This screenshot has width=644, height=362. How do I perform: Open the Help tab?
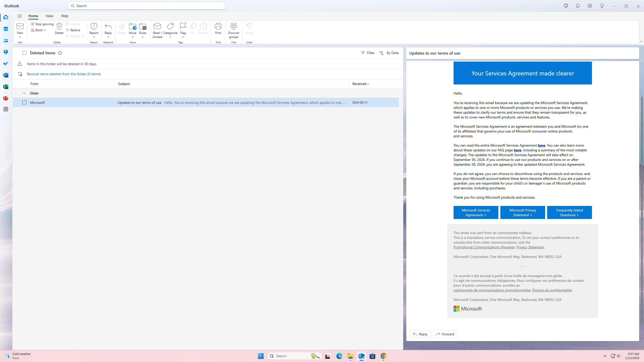65,16
